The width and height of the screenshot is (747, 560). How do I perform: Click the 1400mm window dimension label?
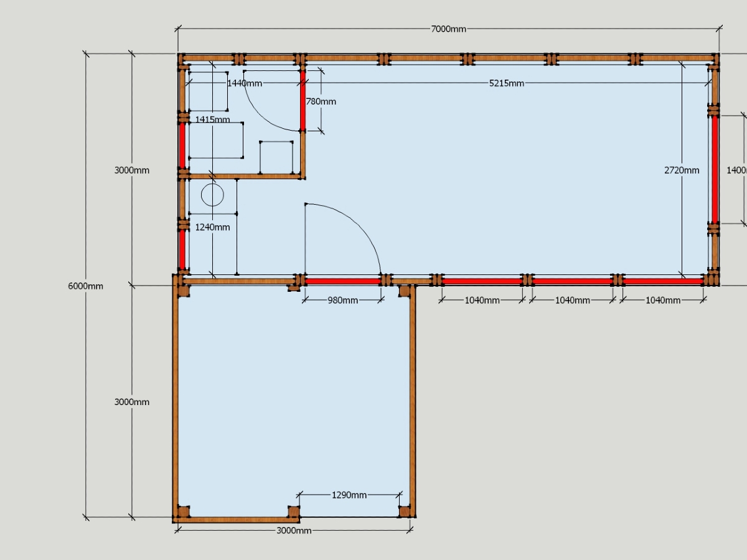pyautogui.click(x=736, y=170)
